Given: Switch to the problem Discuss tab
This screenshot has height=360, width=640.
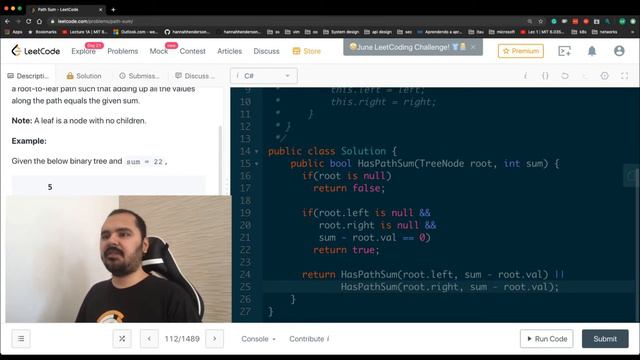Looking at the screenshot, I should pos(195,76).
